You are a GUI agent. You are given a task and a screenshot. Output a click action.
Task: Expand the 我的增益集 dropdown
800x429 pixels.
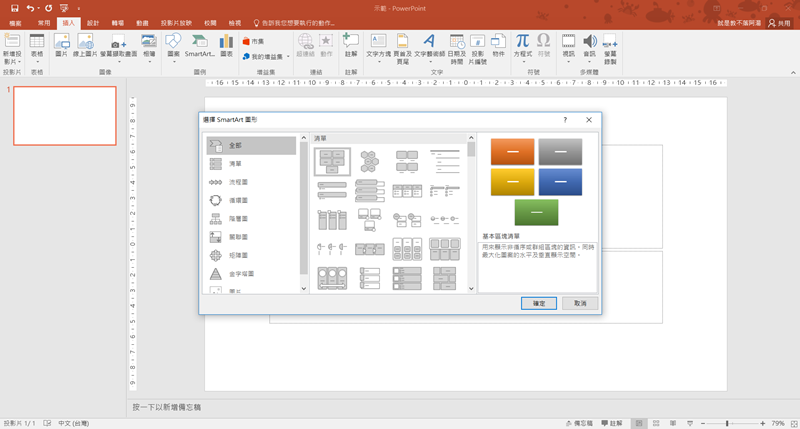tap(266, 57)
